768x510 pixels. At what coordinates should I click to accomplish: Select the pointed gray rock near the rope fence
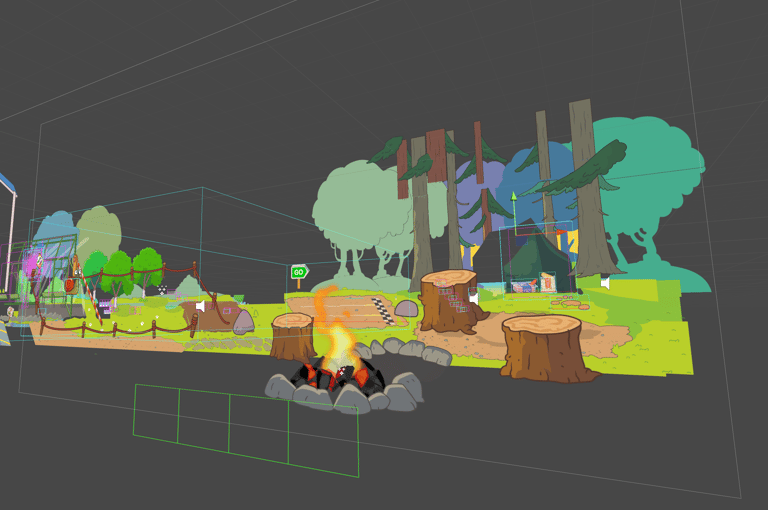click(243, 322)
